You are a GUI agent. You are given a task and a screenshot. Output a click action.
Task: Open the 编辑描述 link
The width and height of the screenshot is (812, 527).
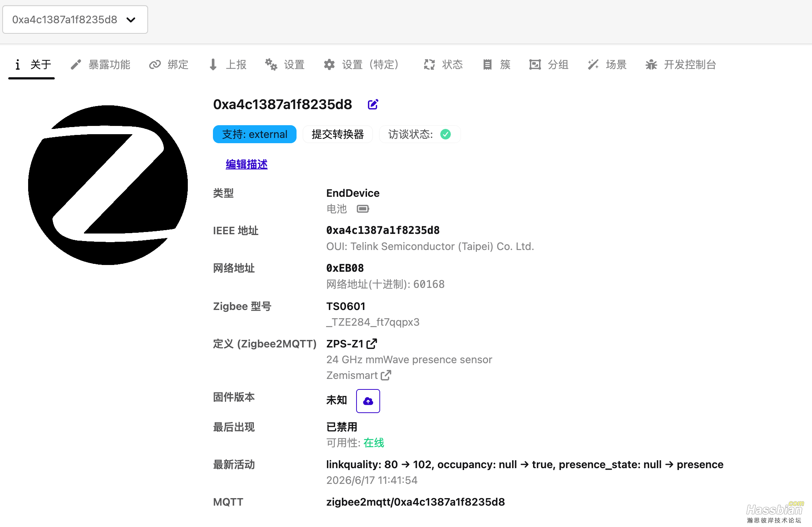(246, 164)
